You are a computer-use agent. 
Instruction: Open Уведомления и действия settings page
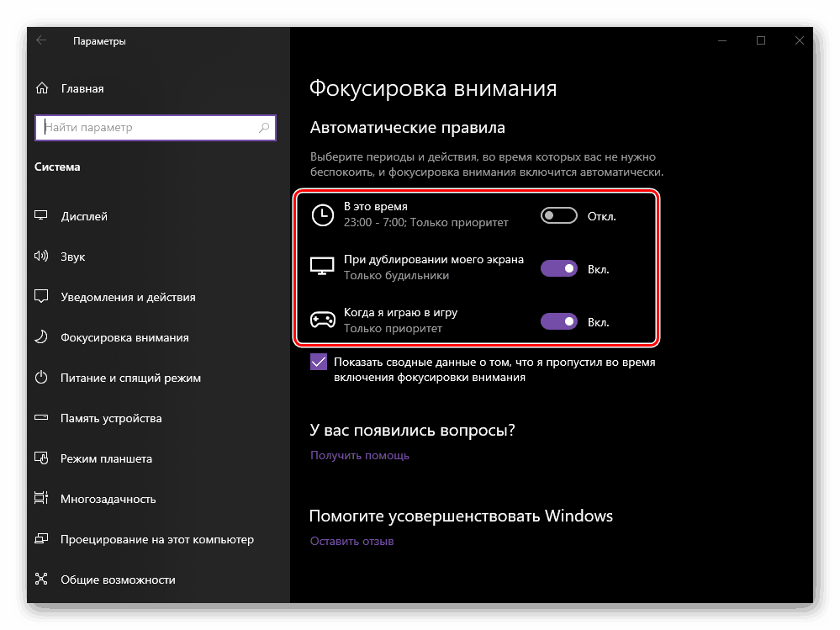(128, 297)
